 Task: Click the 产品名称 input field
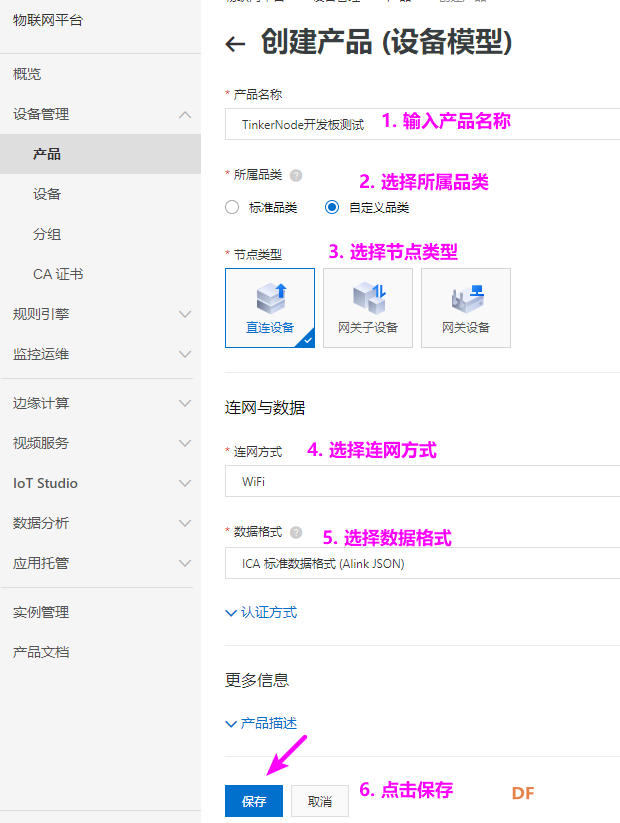(x=423, y=124)
